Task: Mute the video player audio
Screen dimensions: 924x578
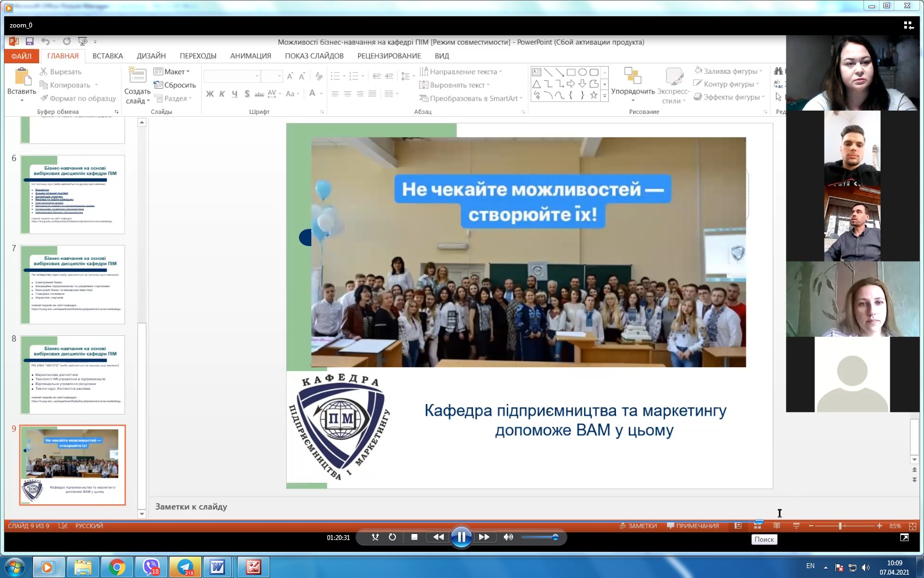Action: pos(508,537)
